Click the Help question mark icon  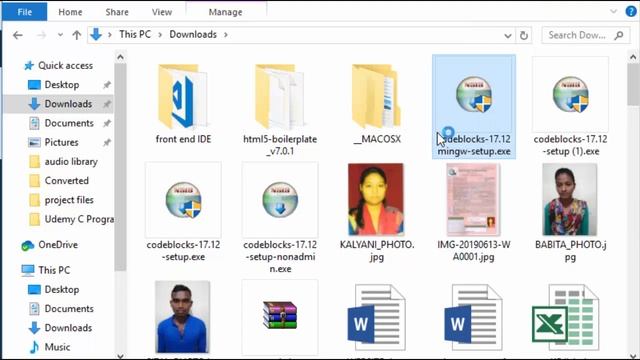[x=631, y=11]
